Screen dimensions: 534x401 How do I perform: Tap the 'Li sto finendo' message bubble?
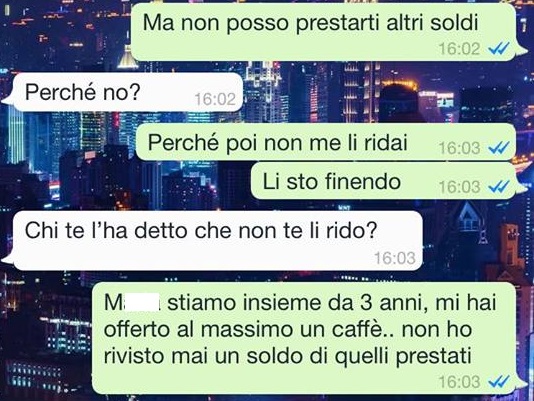[383, 181]
